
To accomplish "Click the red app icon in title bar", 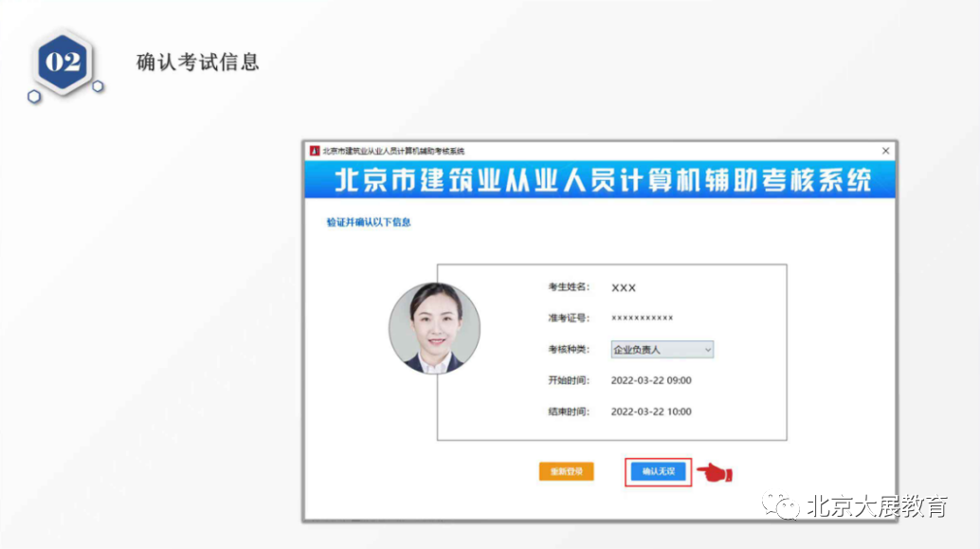I will [315, 151].
